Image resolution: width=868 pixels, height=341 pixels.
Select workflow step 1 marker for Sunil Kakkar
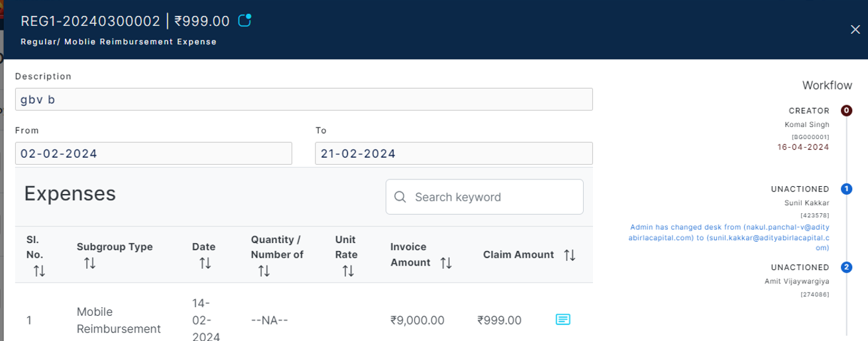tap(846, 189)
